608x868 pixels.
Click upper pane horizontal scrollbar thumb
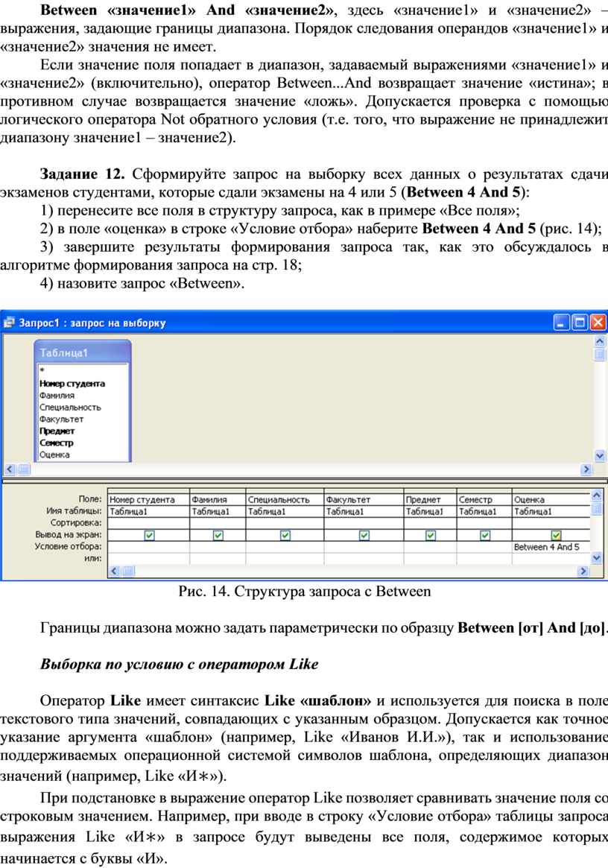pos(23,469)
